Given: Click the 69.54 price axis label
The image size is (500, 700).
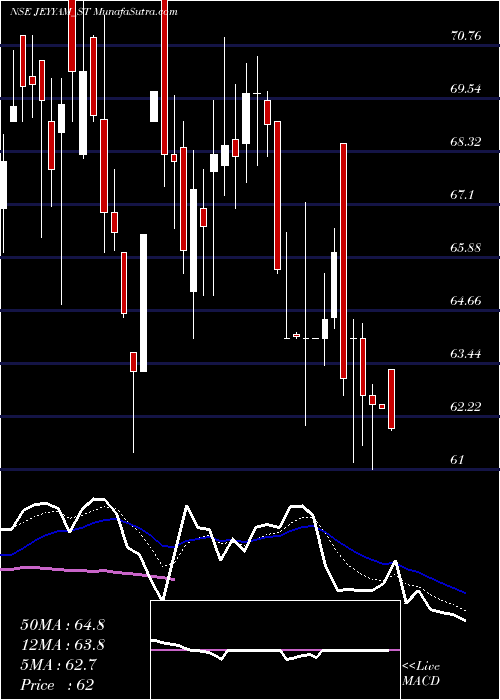Looking at the screenshot, I should pyautogui.click(x=467, y=89).
